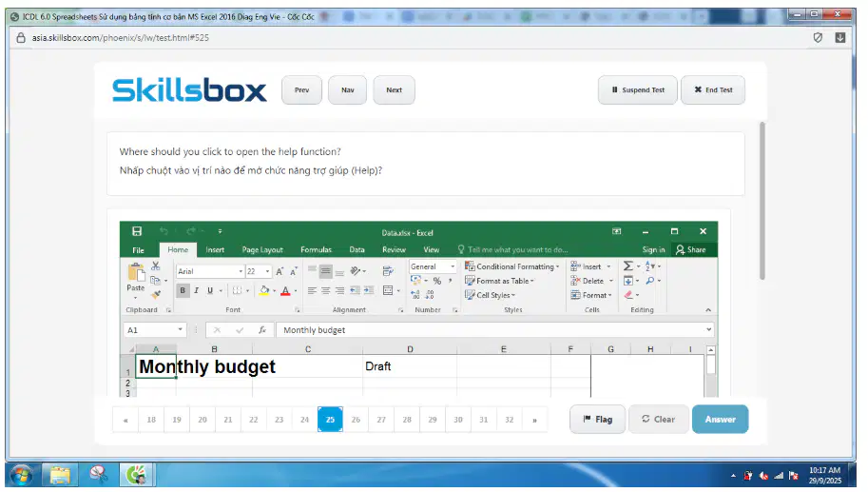Expand Cell Styles menu
868x492 pixels.
490,295
